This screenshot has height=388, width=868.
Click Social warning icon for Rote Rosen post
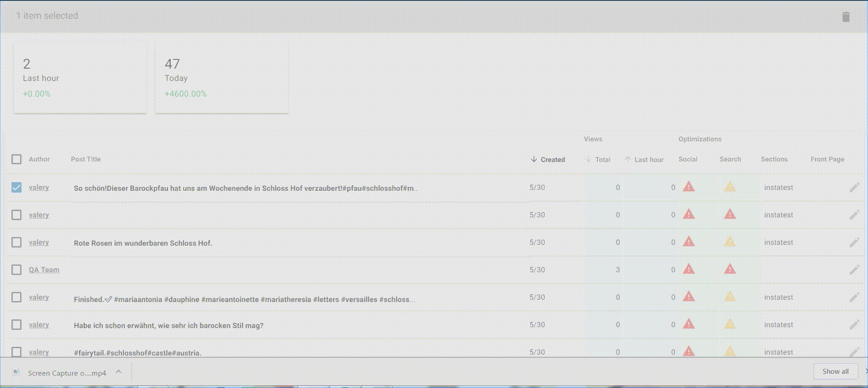coord(689,242)
